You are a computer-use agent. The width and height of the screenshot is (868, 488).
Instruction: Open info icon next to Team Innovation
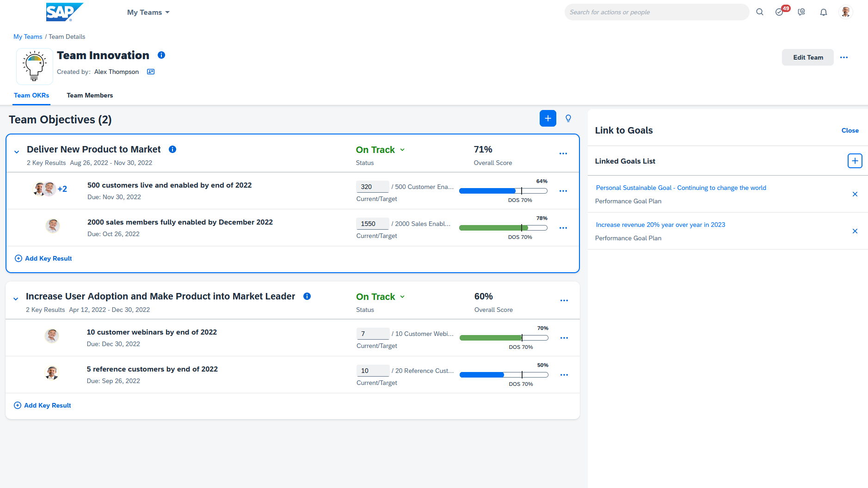coord(161,55)
